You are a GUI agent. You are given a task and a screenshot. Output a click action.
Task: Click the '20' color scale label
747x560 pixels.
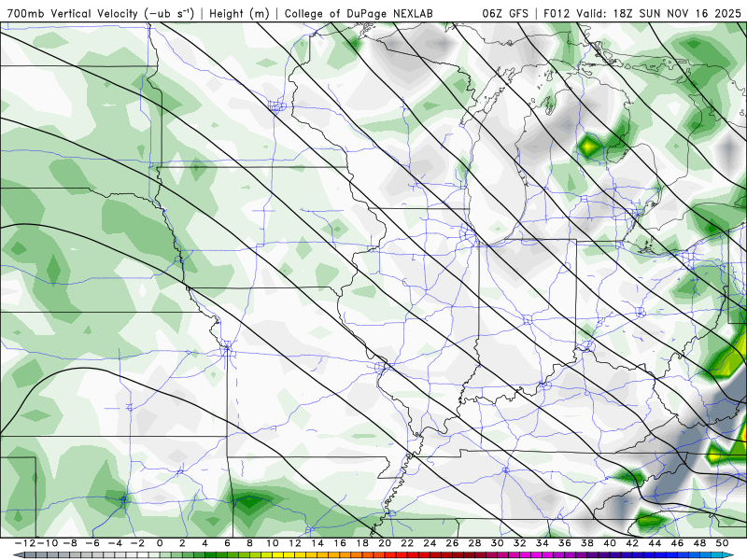click(385, 543)
